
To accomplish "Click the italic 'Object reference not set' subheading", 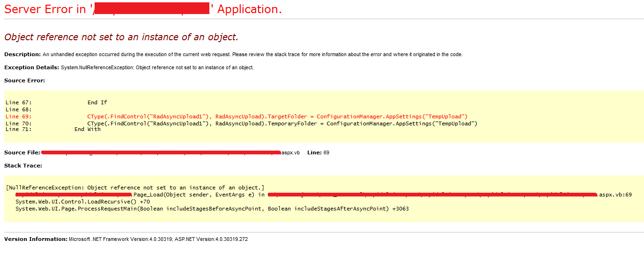I will point(121,37).
